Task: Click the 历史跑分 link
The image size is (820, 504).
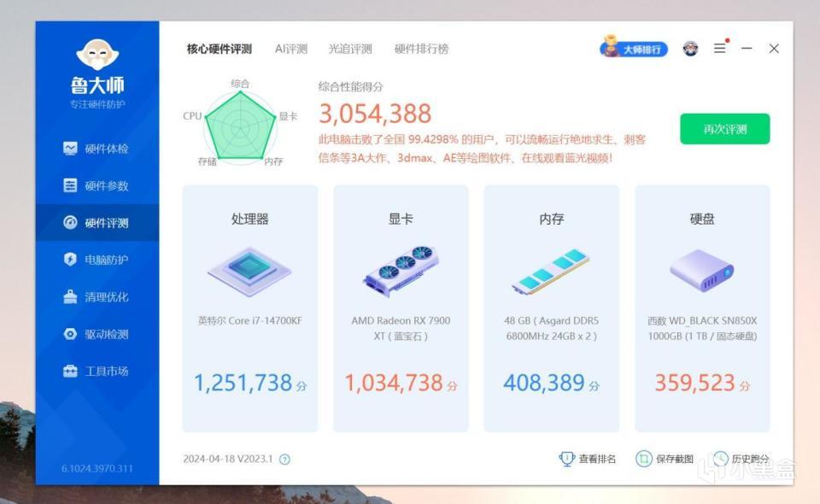Action: click(751, 459)
